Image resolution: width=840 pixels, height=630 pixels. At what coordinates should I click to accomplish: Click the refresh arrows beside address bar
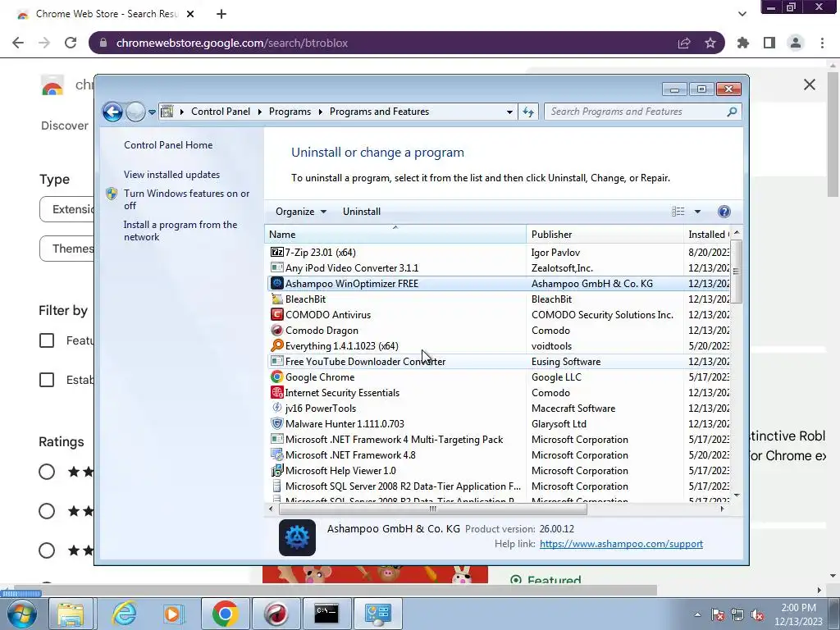pos(528,112)
